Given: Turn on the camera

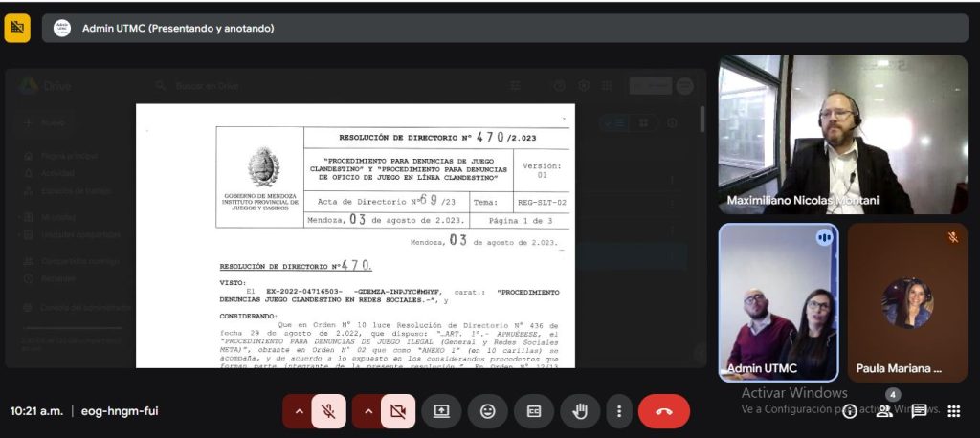Looking at the screenshot, I should 397,411.
